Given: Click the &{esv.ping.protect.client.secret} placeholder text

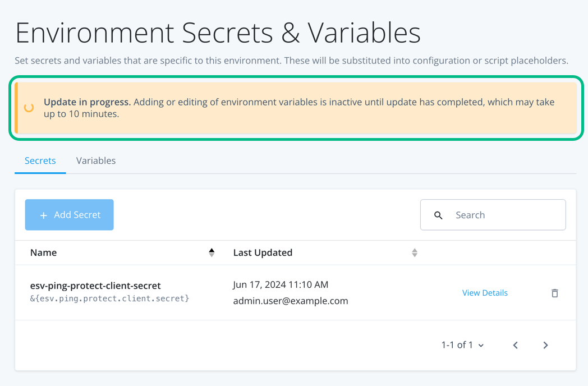Looking at the screenshot, I should click(x=109, y=298).
